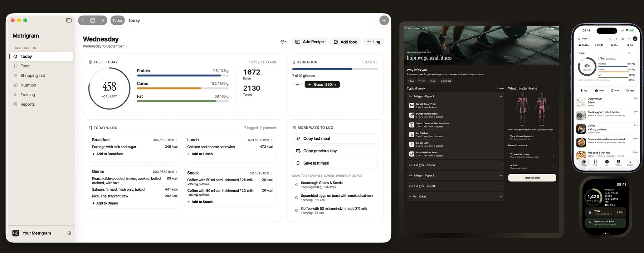
Task: Click the clock icon beside Scrambled eggs on toast
Action: point(296,198)
